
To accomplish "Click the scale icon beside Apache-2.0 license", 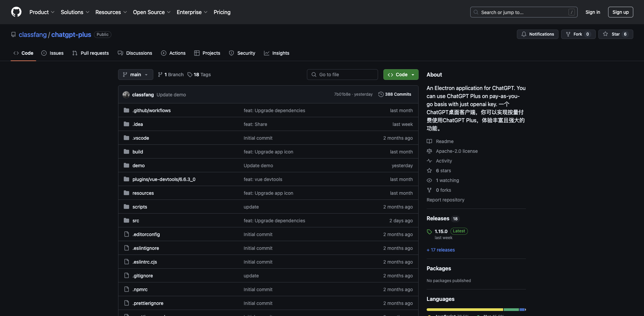I will pyautogui.click(x=429, y=151).
